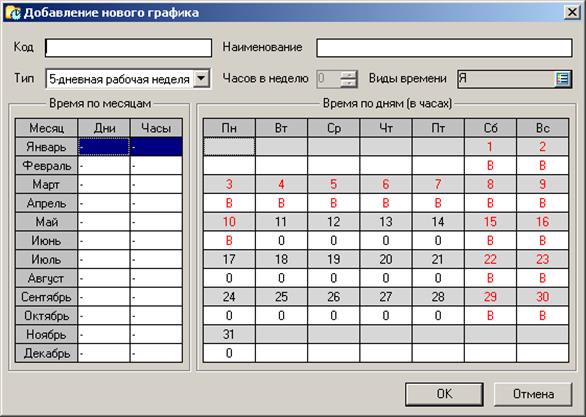Select the Август month row header
Screen dimensions: 586x417
(x=46, y=278)
